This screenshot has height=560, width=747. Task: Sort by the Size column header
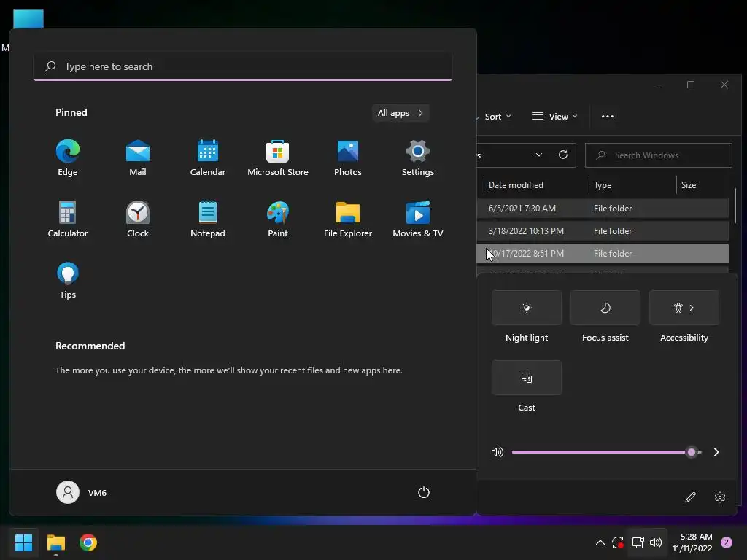coord(703,185)
